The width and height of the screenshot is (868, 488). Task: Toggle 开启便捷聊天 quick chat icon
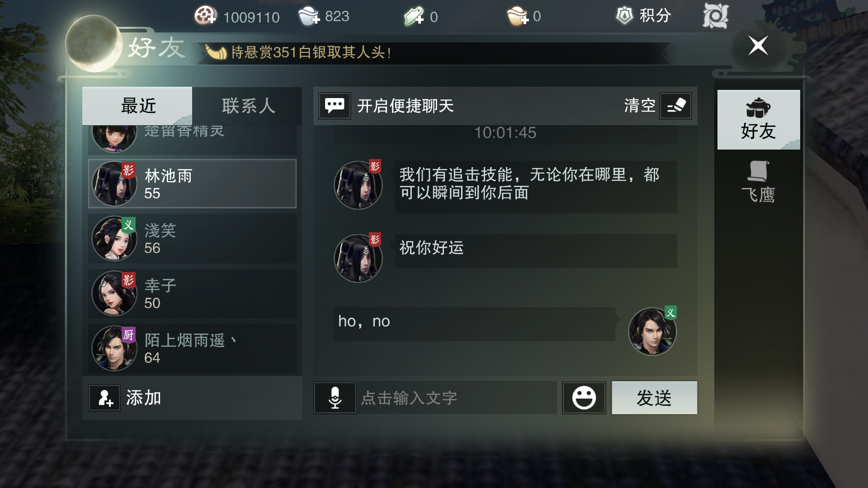click(x=335, y=106)
